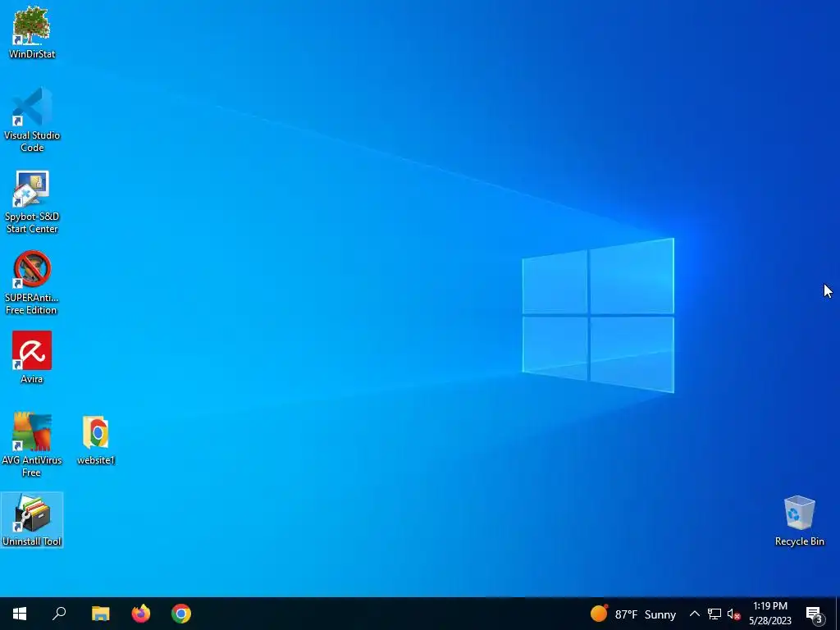
Task: Select the WinDirStat desktop shortcut
Action: [x=32, y=32]
